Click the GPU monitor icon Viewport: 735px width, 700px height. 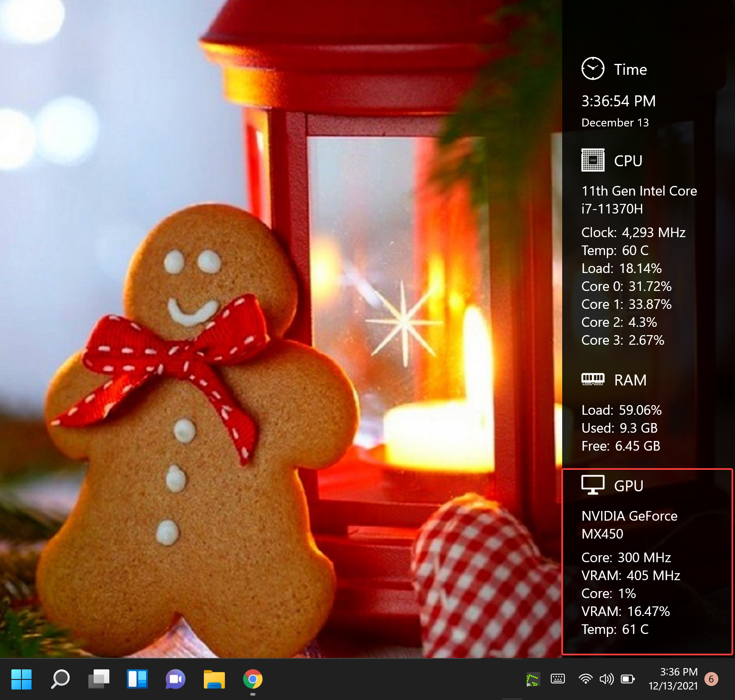593,485
